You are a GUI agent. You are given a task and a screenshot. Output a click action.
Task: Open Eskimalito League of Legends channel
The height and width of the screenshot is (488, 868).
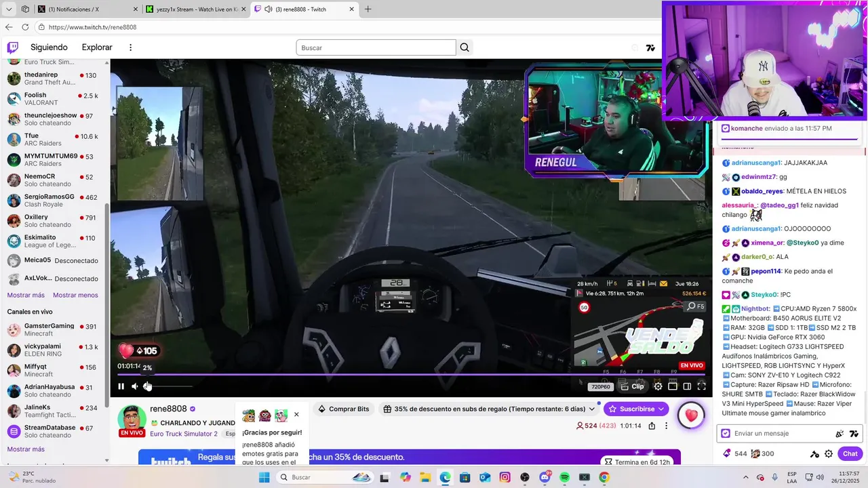[54, 241]
